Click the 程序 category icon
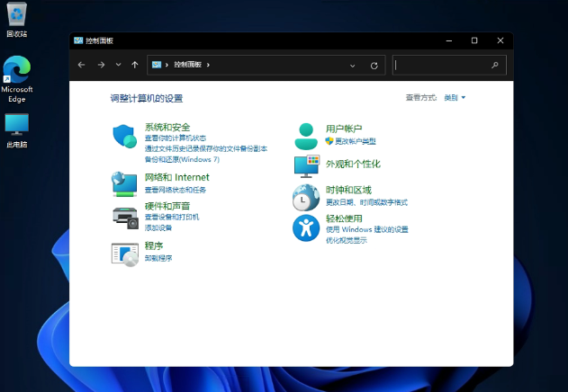The image size is (568, 392). 124,254
